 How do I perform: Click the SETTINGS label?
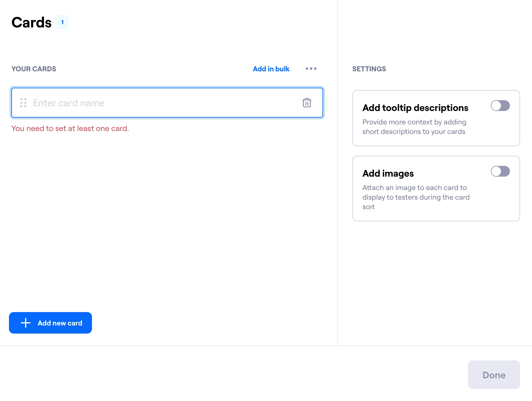point(369,69)
